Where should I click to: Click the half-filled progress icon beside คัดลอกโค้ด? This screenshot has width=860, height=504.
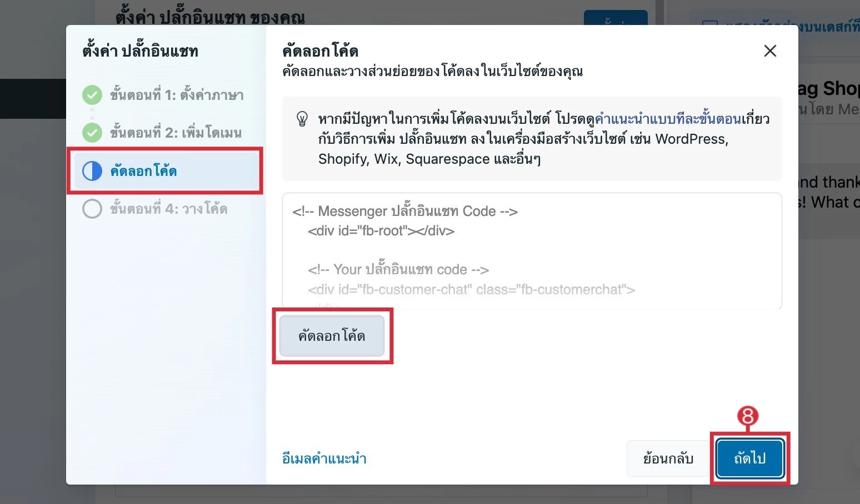[x=92, y=171]
